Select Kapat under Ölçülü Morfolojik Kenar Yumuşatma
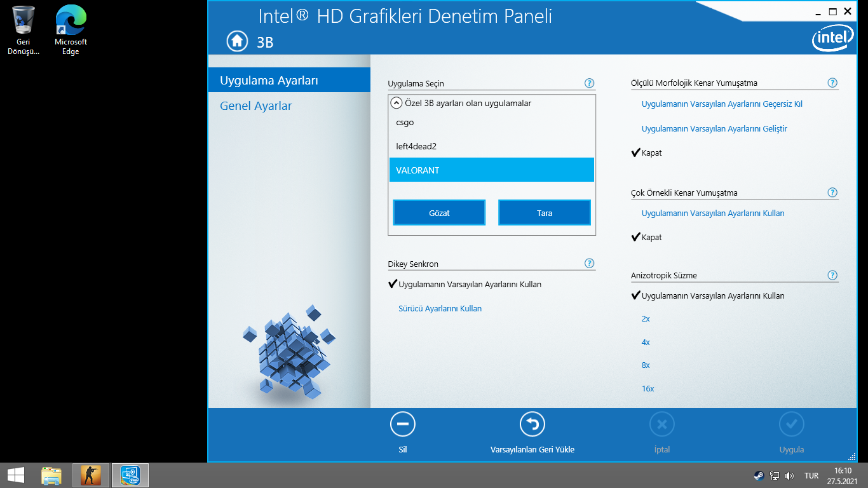The height and width of the screenshot is (488, 868). coord(646,152)
